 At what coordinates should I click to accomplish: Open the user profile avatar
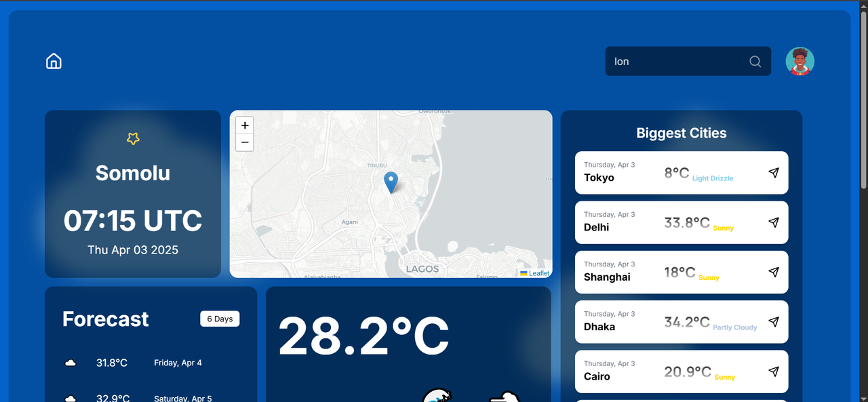click(x=800, y=61)
